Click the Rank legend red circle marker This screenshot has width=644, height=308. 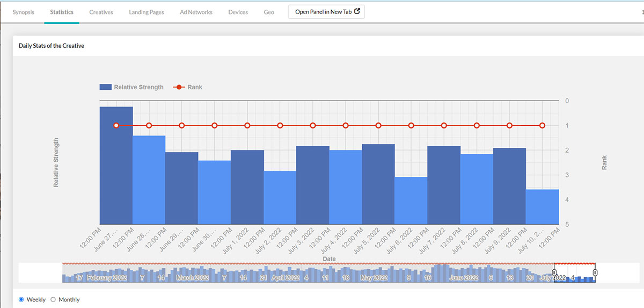[179, 87]
